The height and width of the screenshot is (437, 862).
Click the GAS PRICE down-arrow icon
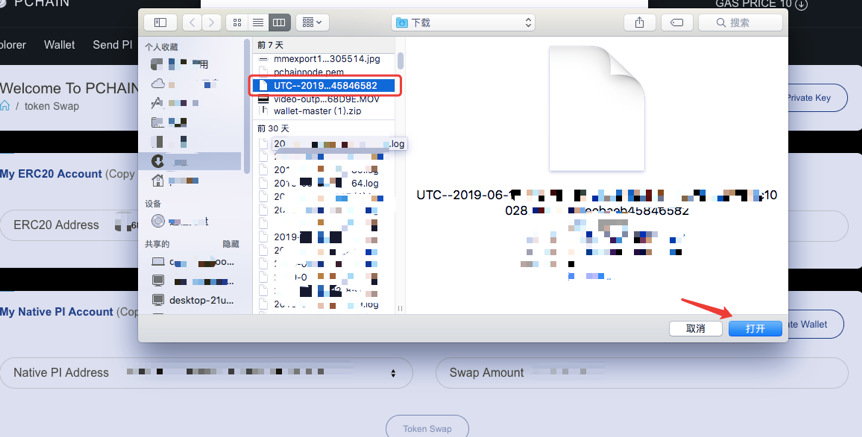pos(801,4)
